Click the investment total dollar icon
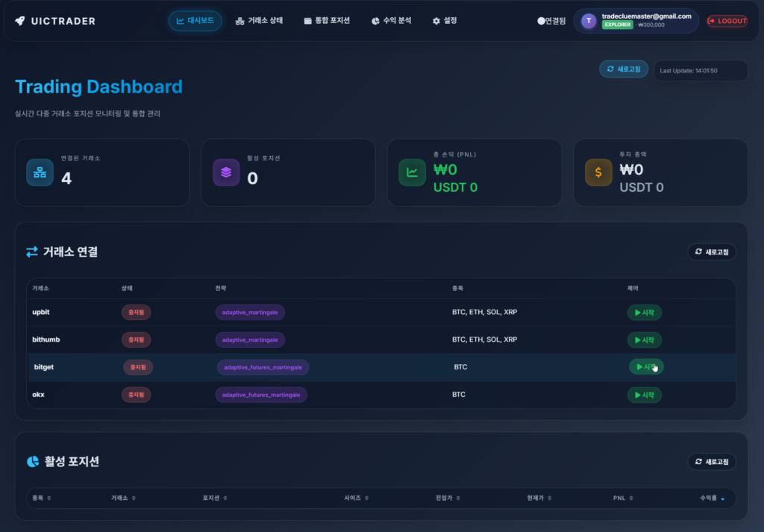This screenshot has height=532, width=764. pos(598,172)
